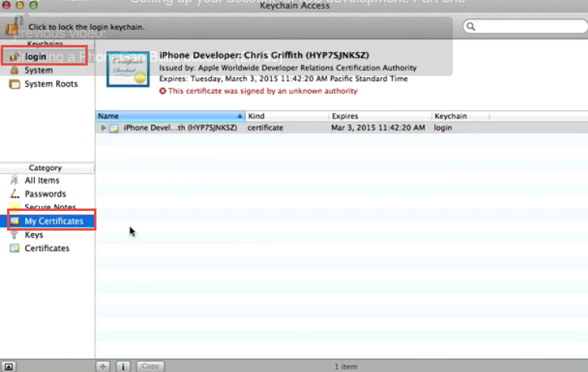Click the add (+) button at bottom
The height and width of the screenshot is (372, 588).
[103, 366]
